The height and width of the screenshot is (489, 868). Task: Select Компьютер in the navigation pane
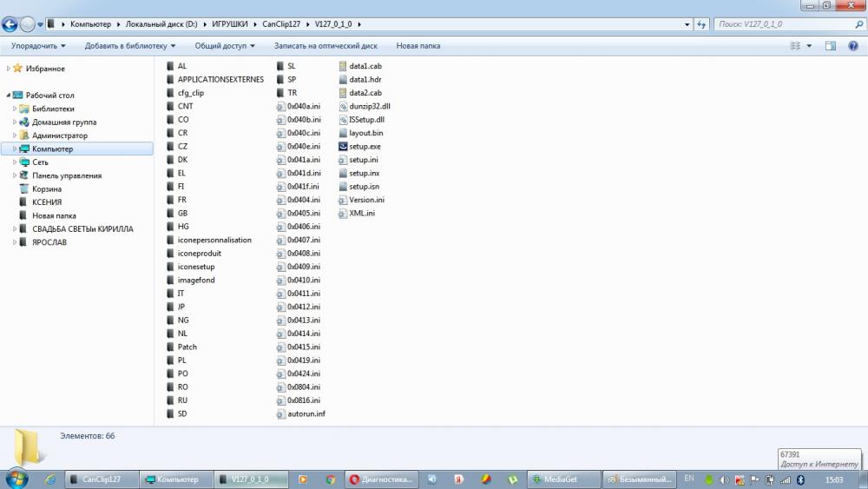pos(77,149)
